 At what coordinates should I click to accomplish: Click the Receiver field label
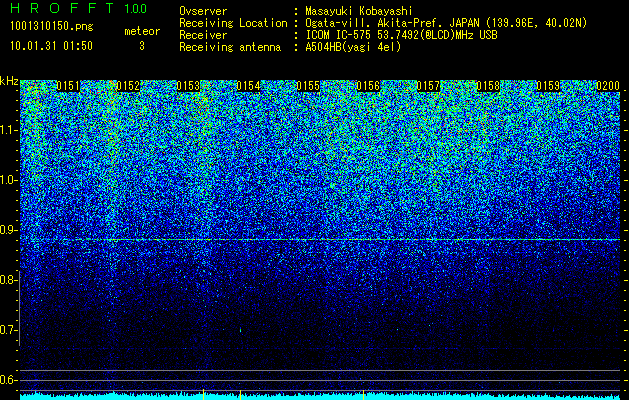[x=203, y=35]
